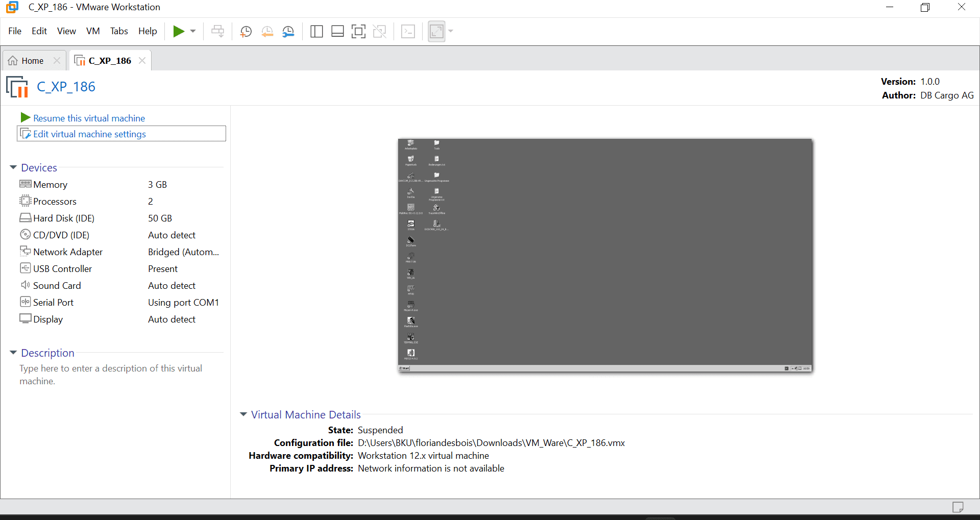Open the Snapshot Manager wrench icon
Viewport: 980px width, 520px height.
coord(288,32)
